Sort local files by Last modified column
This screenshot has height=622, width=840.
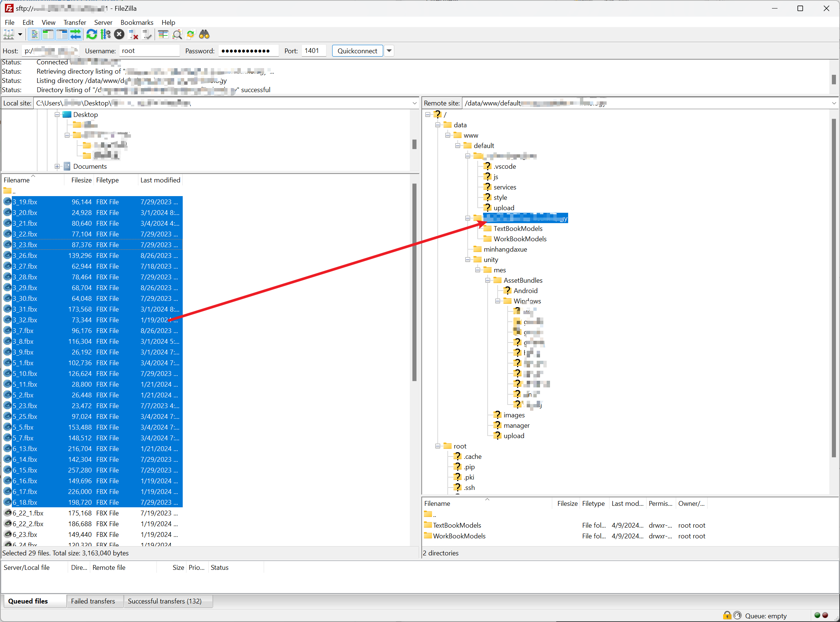tap(160, 180)
